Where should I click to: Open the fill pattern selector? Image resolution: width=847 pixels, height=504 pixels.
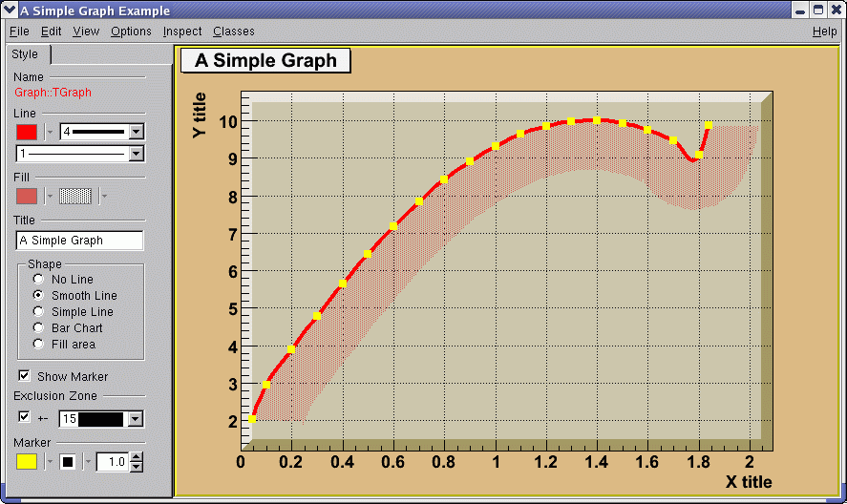click(76, 196)
